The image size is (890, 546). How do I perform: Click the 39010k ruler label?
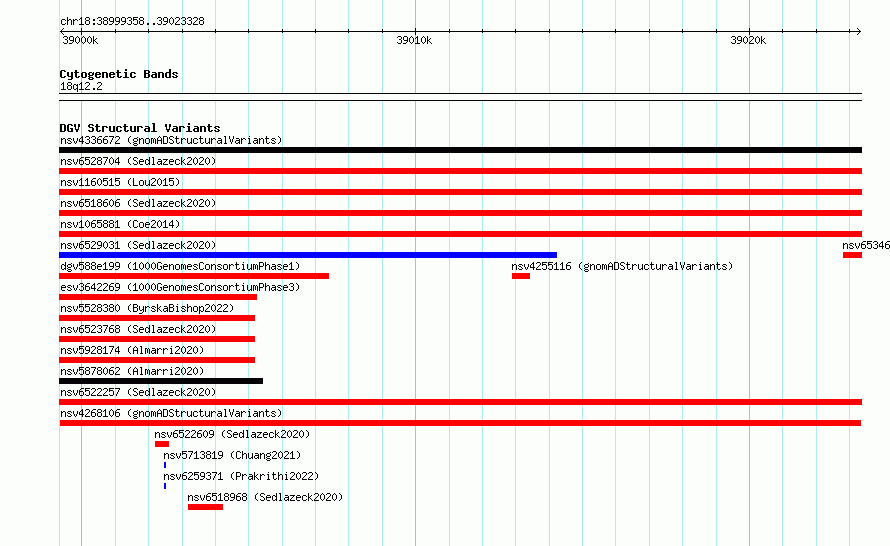pos(414,40)
